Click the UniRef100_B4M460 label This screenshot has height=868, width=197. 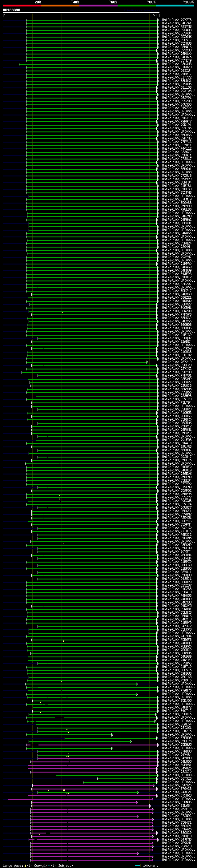pos(176,267)
